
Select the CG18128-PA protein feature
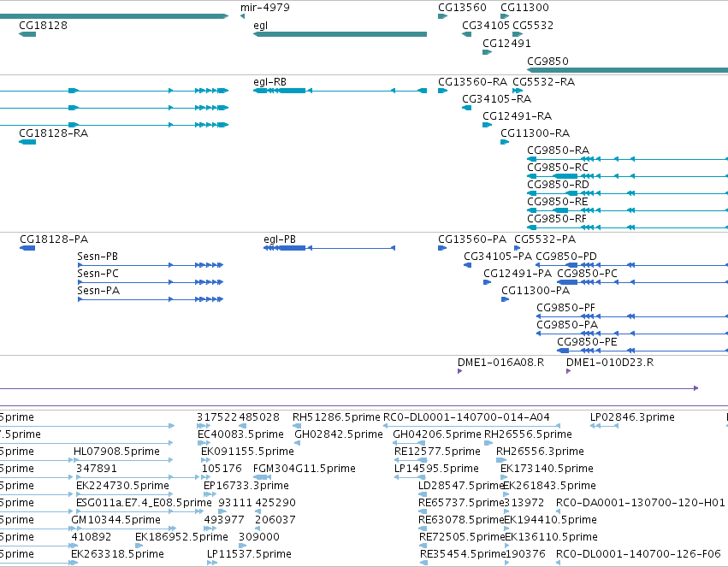[27, 248]
